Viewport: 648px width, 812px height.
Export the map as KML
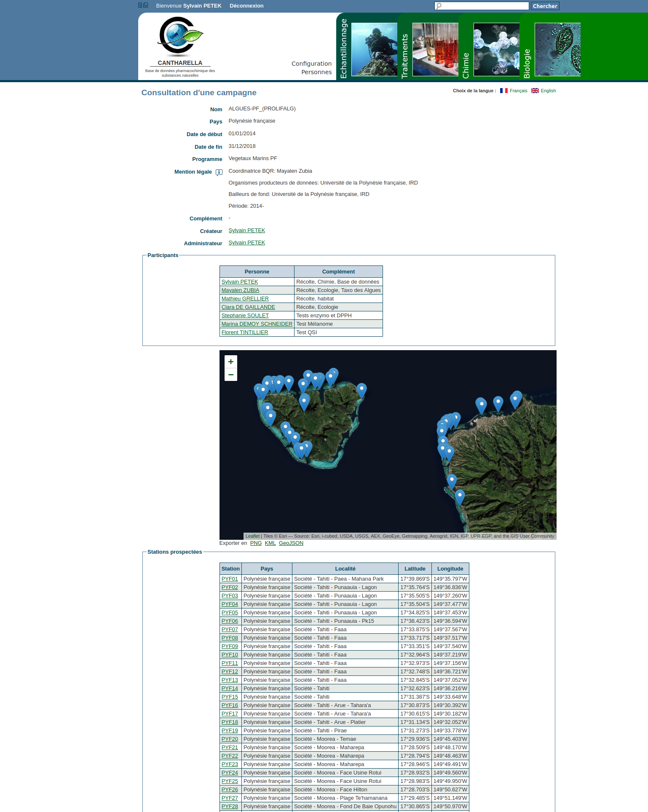point(270,543)
